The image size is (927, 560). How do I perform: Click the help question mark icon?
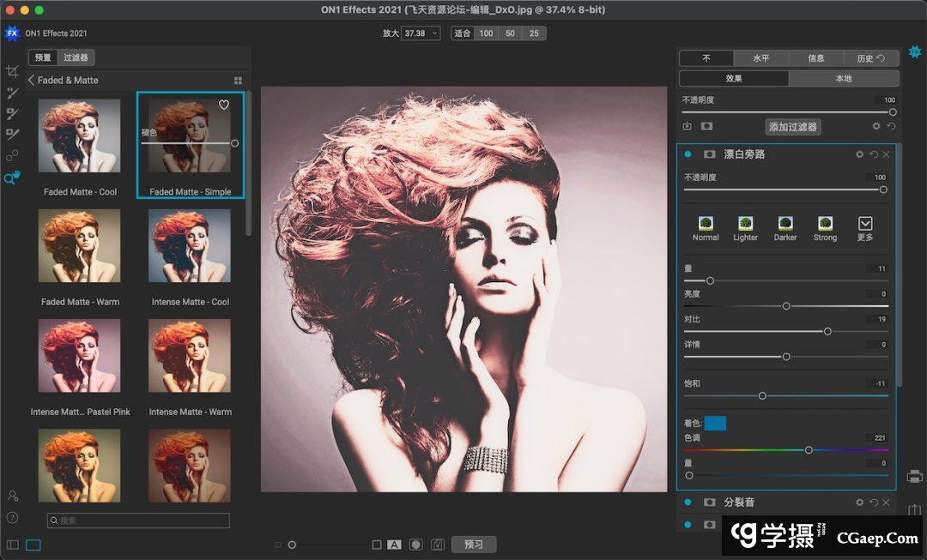coord(12,517)
